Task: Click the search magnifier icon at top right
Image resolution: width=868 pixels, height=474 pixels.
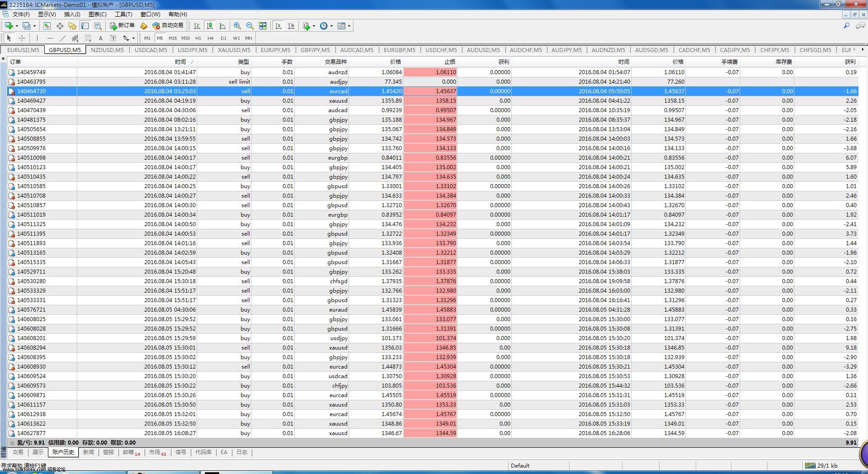Action: (x=846, y=26)
